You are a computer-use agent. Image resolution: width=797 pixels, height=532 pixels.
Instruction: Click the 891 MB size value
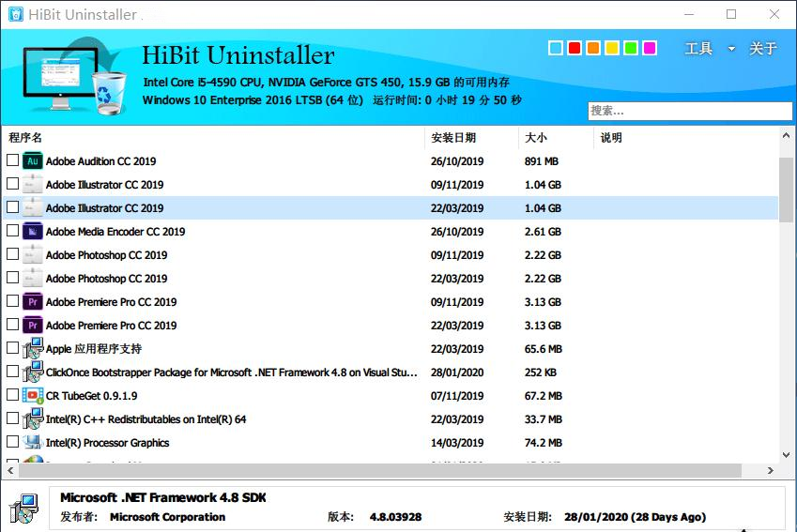(x=542, y=161)
